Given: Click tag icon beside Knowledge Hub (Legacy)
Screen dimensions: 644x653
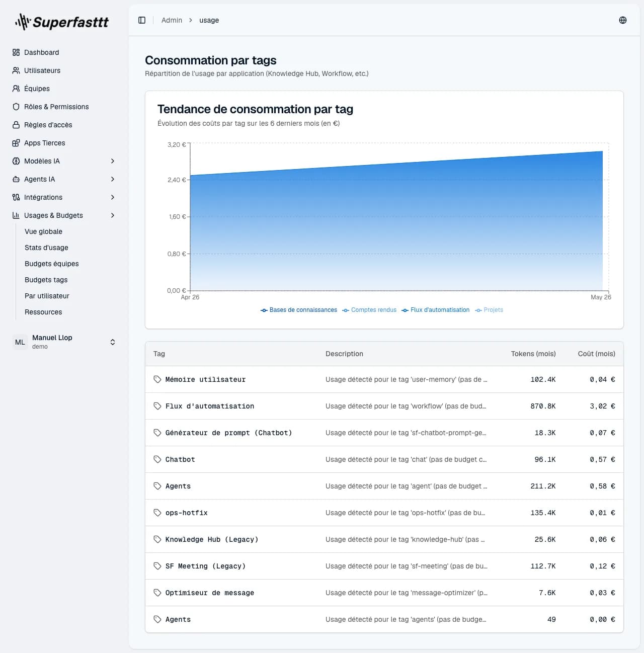Looking at the screenshot, I should coord(157,539).
